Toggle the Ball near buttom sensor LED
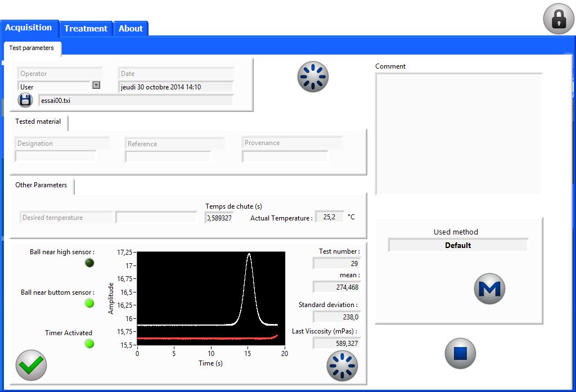This screenshot has width=576, height=392. coord(89,303)
